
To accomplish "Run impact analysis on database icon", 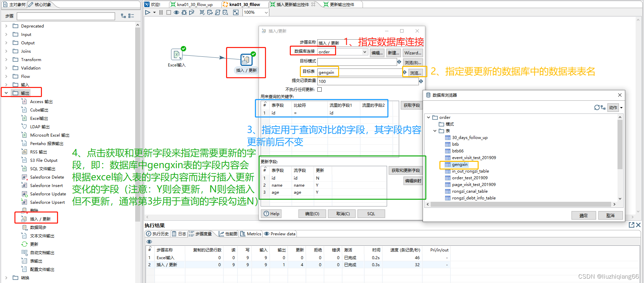I will pos(210,12).
